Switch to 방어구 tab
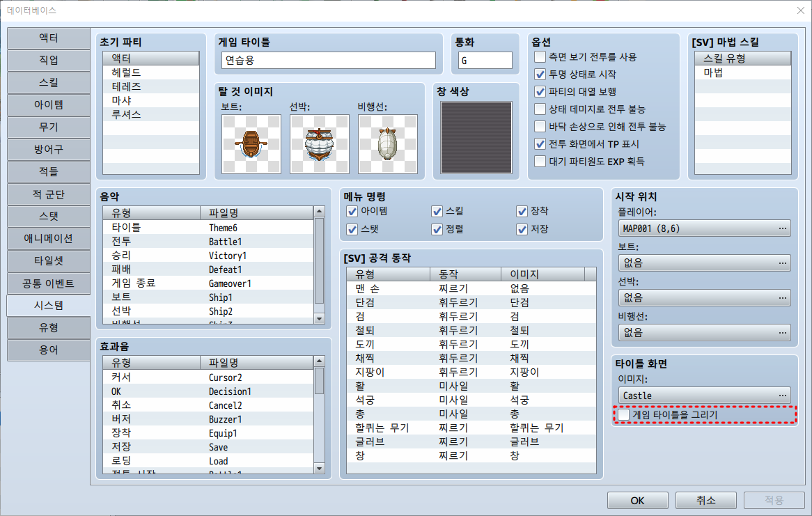 49,149
